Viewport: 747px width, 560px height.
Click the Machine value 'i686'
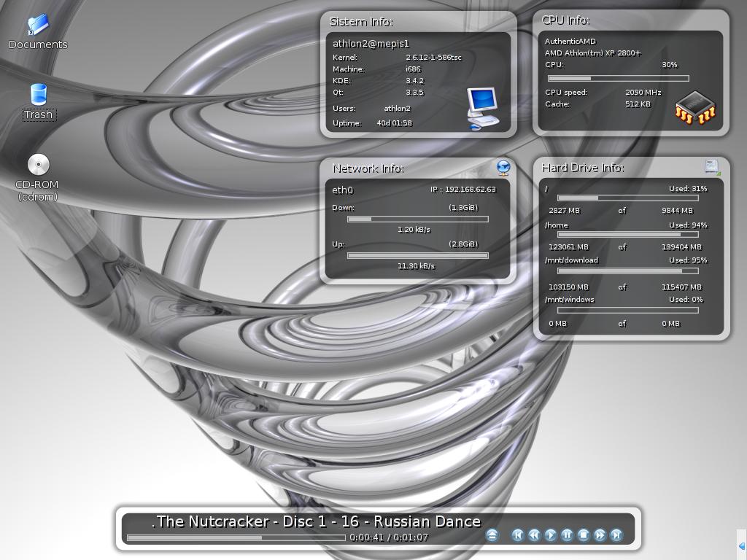(414, 69)
